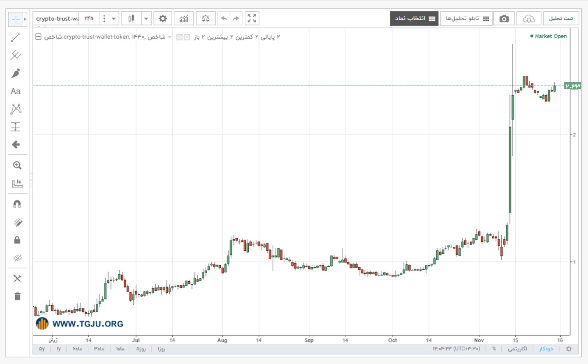Choose the price range measurement tool
Screen dimensions: 588x364
[16, 127]
